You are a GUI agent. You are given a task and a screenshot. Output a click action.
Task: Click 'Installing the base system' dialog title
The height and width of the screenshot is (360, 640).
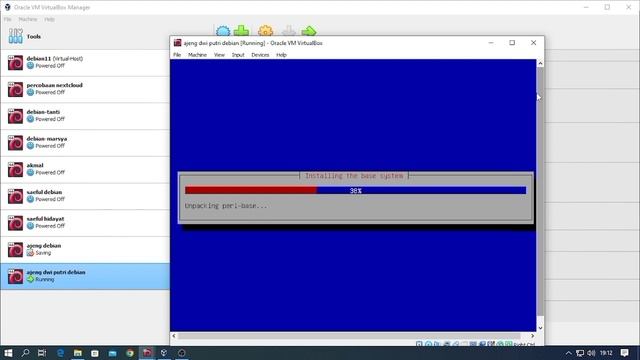pos(354,176)
